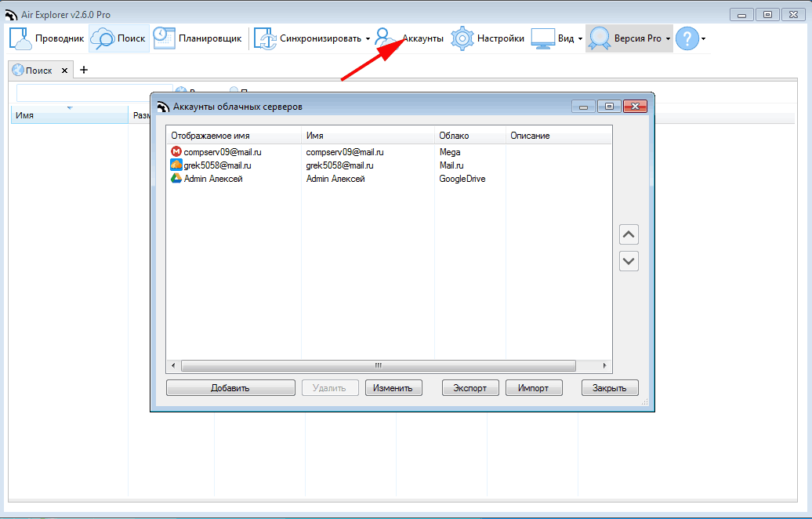
Task: Click the Вид monitor icon
Action: (x=543, y=38)
